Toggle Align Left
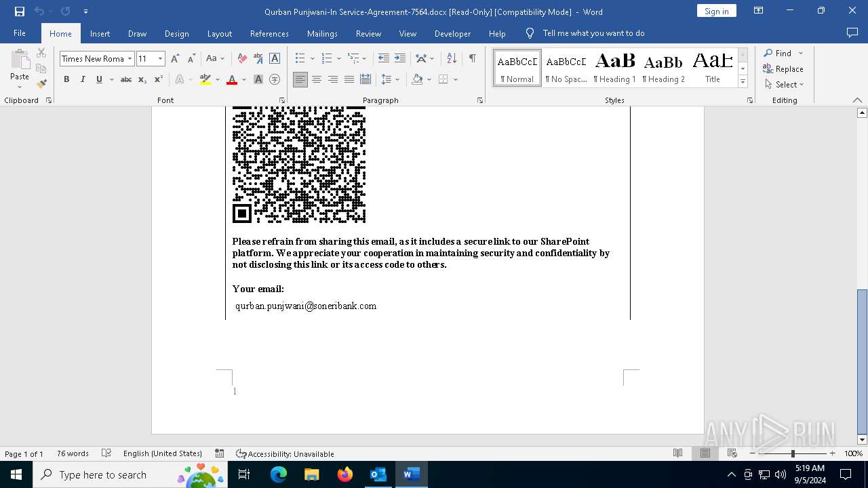The image size is (868, 488). click(300, 79)
